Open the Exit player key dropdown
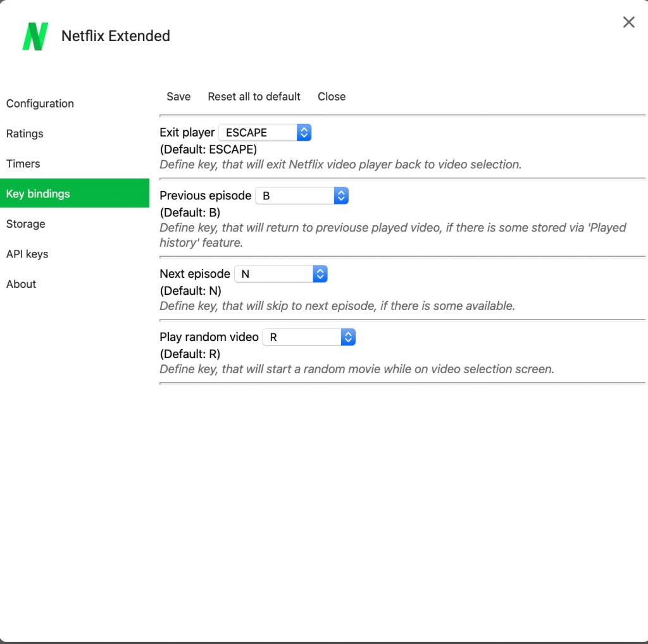The width and height of the screenshot is (648, 644). pos(265,133)
